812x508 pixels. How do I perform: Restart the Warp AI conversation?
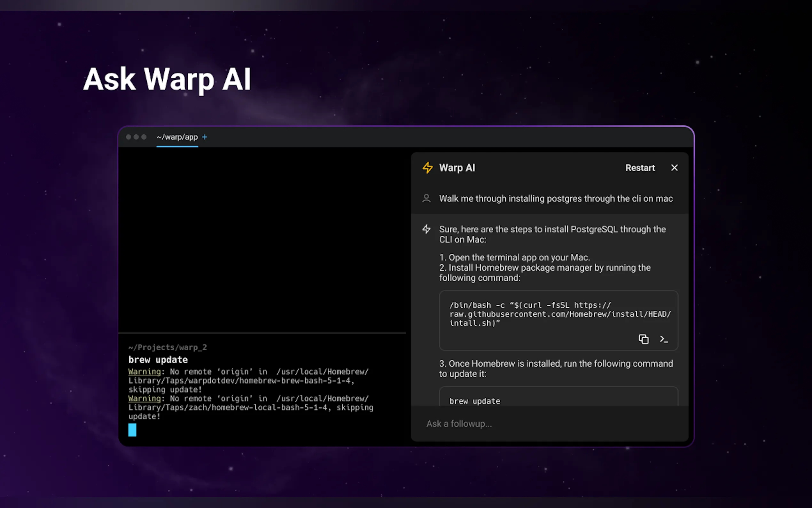(x=639, y=168)
